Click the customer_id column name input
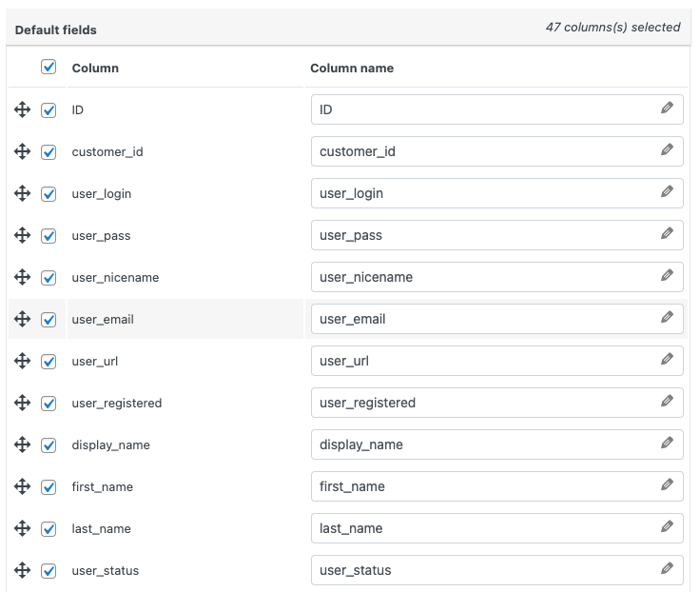 (496, 151)
